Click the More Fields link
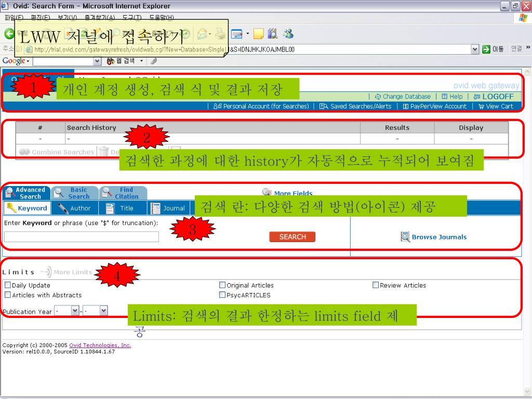This screenshot has height=399, width=532. tap(293, 193)
